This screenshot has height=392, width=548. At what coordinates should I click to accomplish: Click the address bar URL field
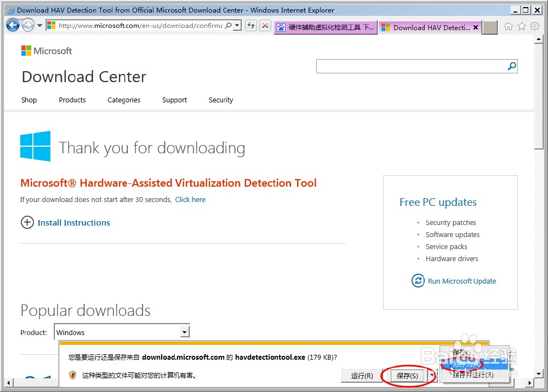pyautogui.click(x=140, y=26)
